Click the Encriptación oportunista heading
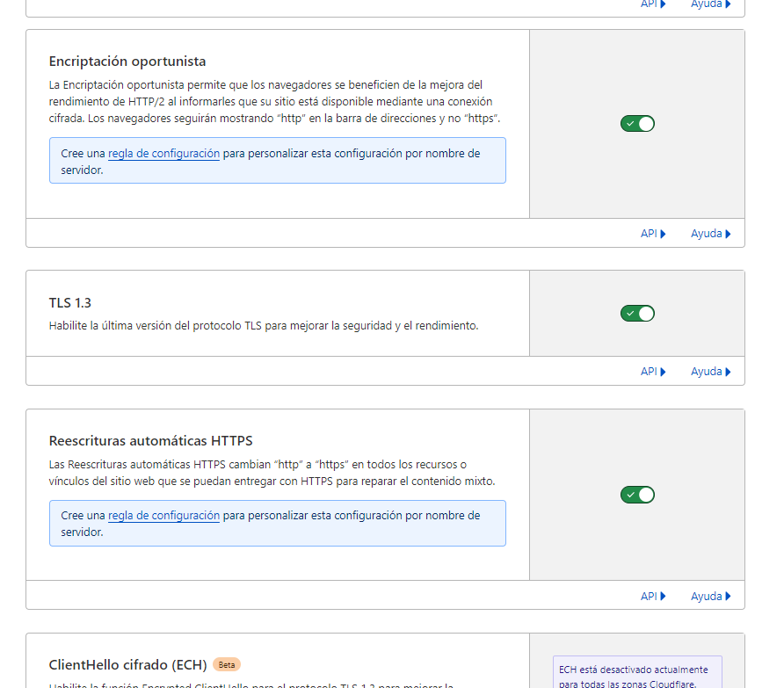This screenshot has width=784, height=688. 127,62
